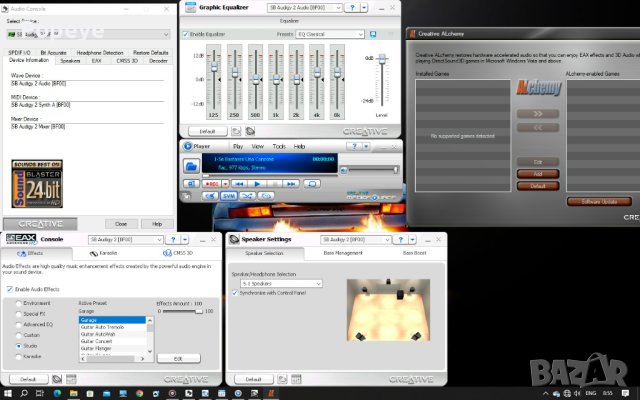640x400 pixels.
Task: Switch to the Bass Management tab
Action: click(343, 253)
